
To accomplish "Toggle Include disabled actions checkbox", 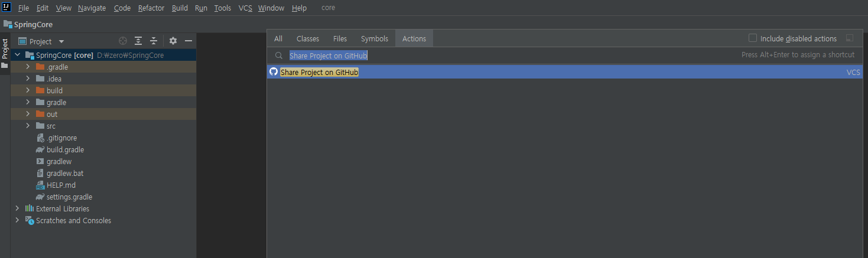I will [753, 38].
